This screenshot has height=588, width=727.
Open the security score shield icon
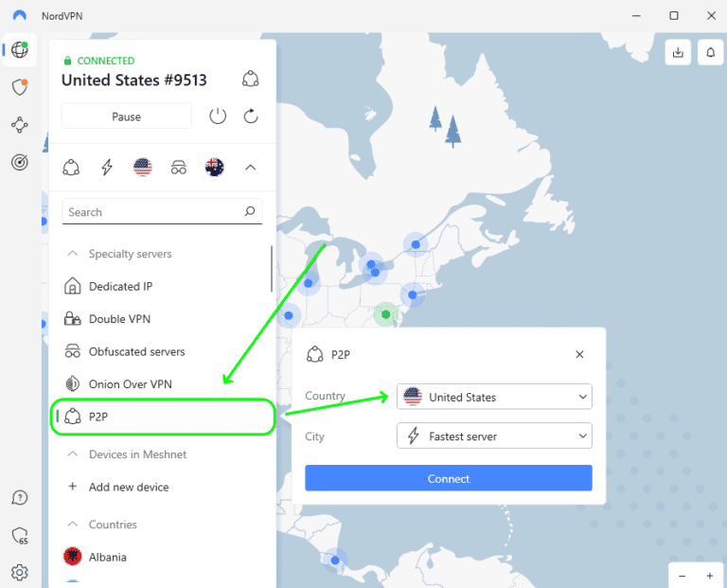tap(20, 536)
